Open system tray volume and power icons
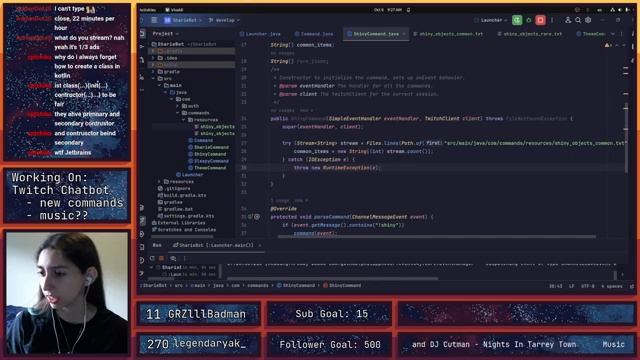 coord(620,10)
